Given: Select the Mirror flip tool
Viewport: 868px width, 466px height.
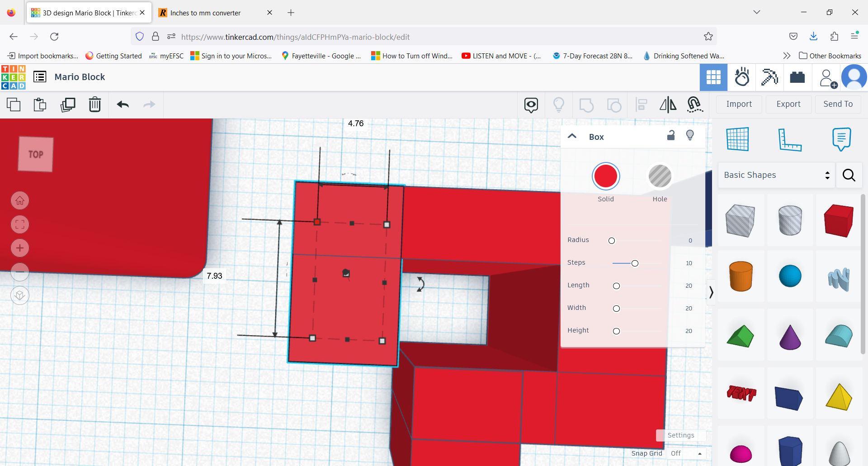Looking at the screenshot, I should (x=668, y=105).
